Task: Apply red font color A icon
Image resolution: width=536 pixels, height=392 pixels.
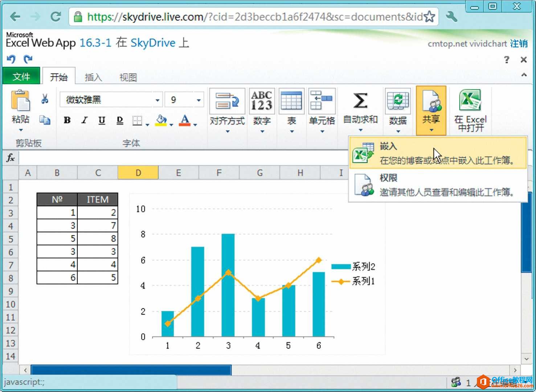Action: tap(185, 120)
